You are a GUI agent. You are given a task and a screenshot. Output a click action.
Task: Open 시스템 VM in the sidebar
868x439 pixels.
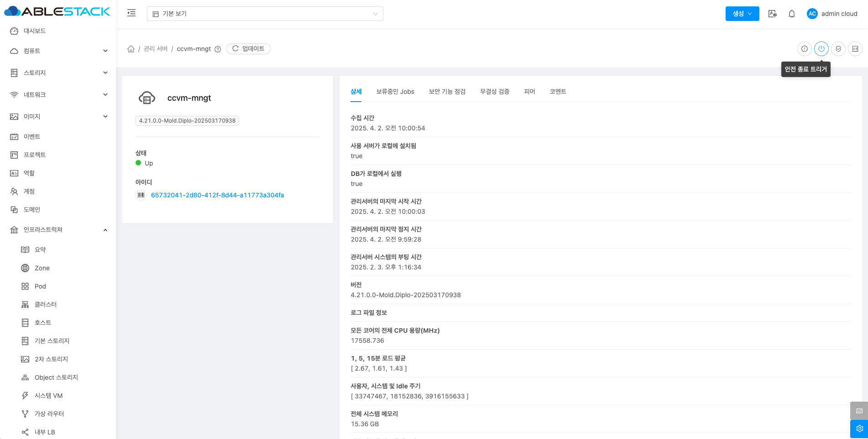click(x=48, y=396)
